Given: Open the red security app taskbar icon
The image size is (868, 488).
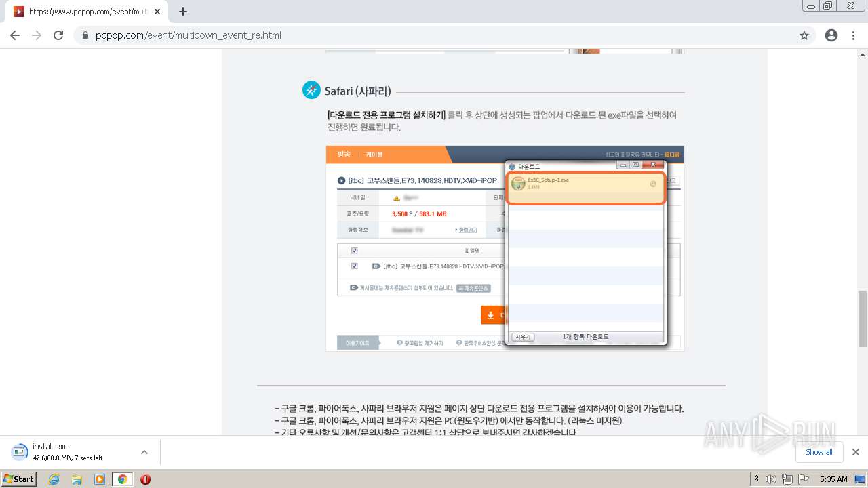Looking at the screenshot, I should point(145,479).
